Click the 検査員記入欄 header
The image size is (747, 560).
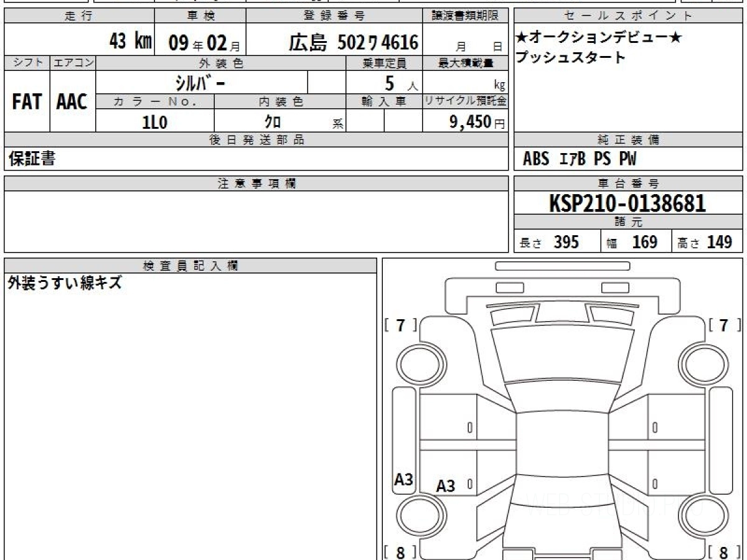pyautogui.click(x=190, y=266)
